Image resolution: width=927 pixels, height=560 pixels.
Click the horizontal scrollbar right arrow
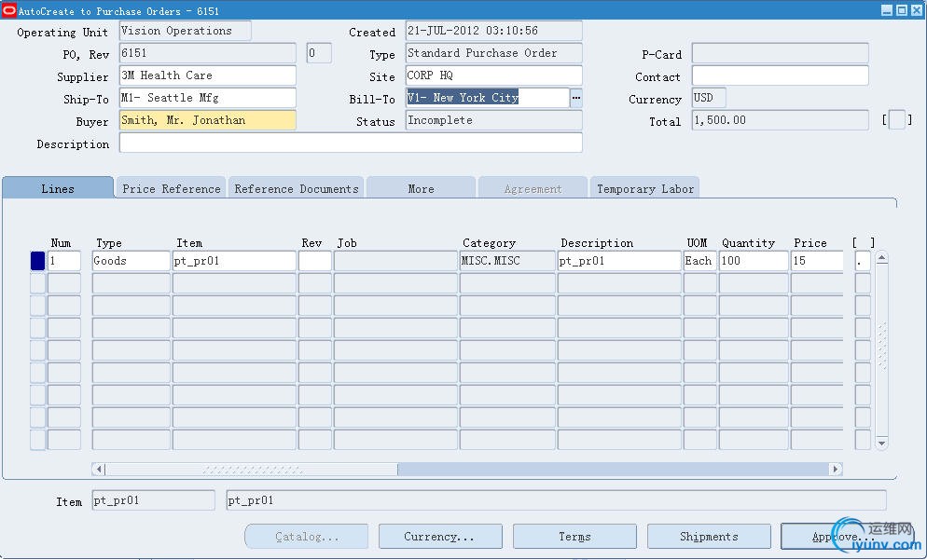pyautogui.click(x=835, y=469)
